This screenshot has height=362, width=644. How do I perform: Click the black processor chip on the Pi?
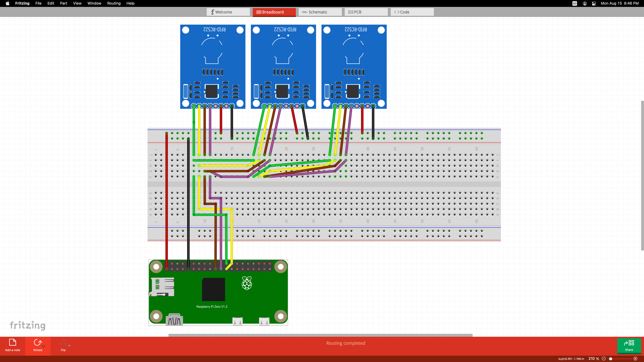tap(213, 289)
